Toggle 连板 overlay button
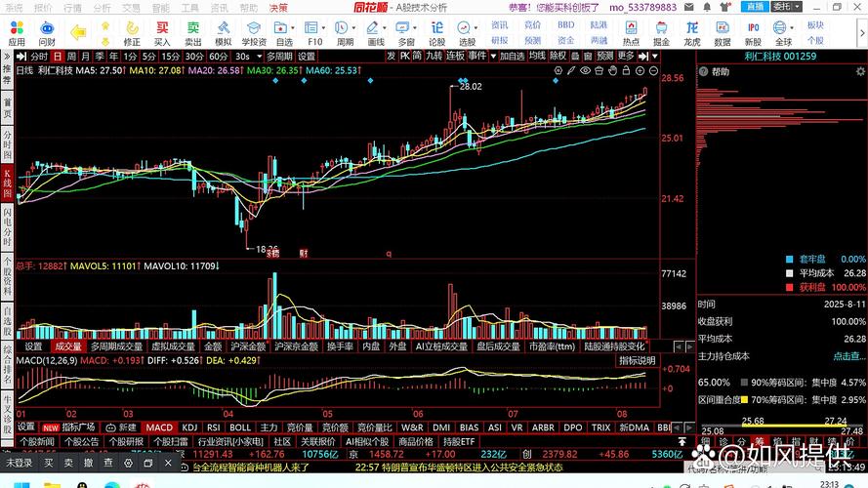868x488 pixels. [455, 56]
